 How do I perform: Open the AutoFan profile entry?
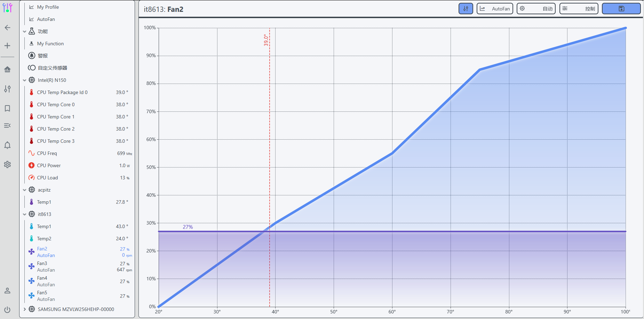pos(46,19)
